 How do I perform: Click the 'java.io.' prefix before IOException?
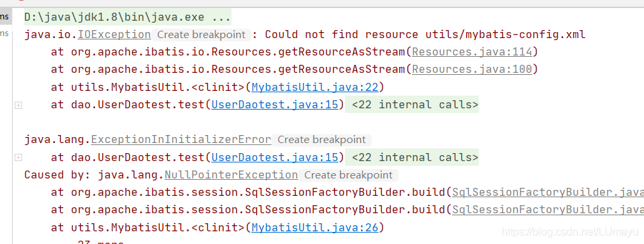(51, 35)
